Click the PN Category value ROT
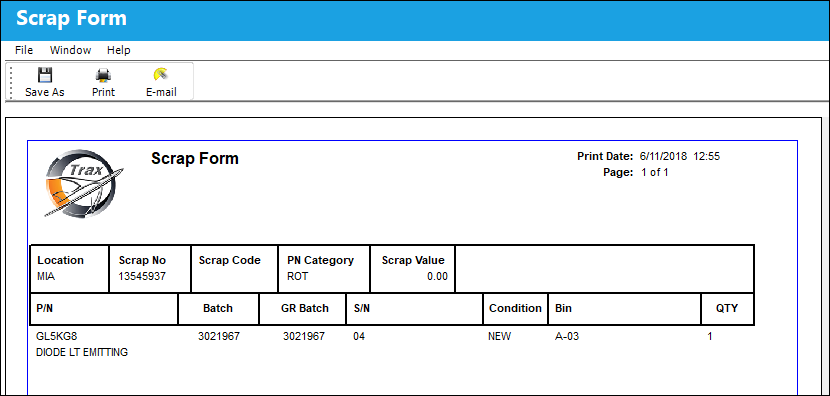830x396 pixels. [297, 276]
